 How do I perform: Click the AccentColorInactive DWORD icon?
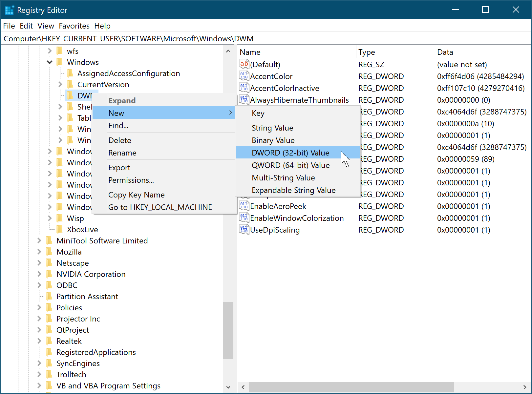(x=244, y=88)
